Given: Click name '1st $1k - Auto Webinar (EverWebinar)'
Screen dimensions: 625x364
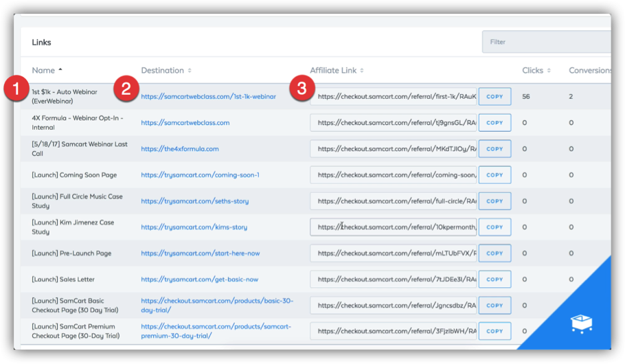Looking at the screenshot, I should [x=65, y=96].
